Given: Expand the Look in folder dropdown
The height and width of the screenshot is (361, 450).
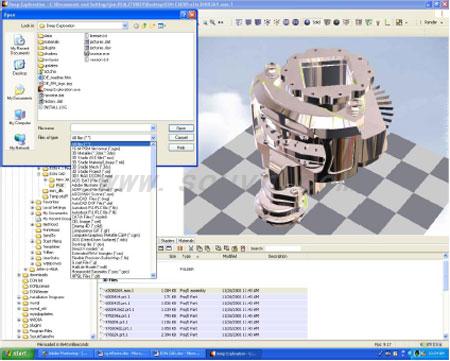Looking at the screenshot, I should [125, 26].
